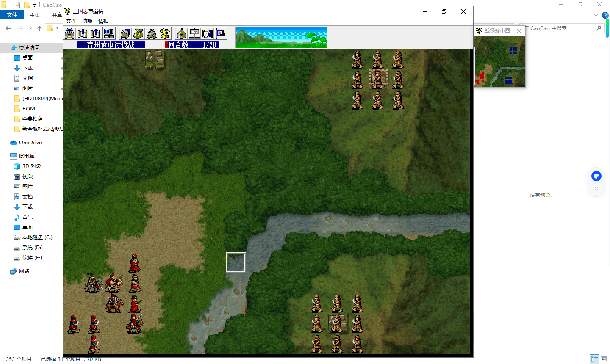This screenshot has width=610, height=364.
Task: Open the 情报 menu in the game window
Action: (x=103, y=21)
